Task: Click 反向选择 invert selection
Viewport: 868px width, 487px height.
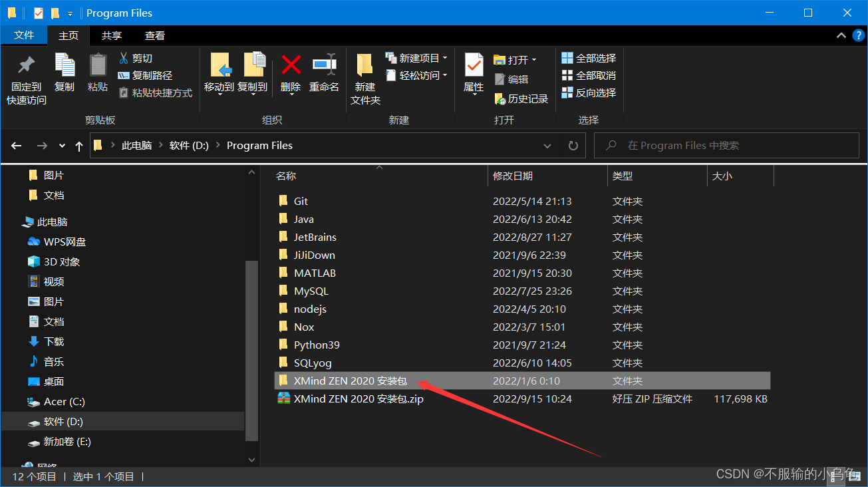Action: 589,93
